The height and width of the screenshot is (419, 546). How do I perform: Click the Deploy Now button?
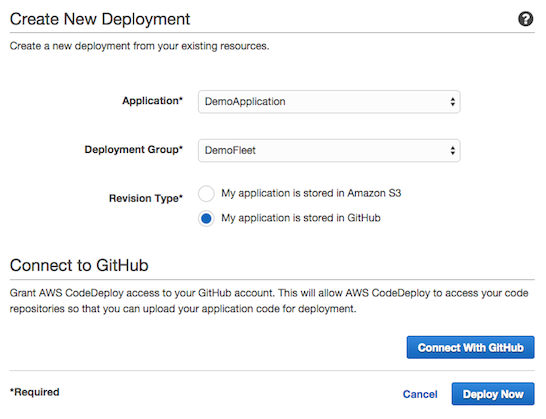(x=493, y=394)
